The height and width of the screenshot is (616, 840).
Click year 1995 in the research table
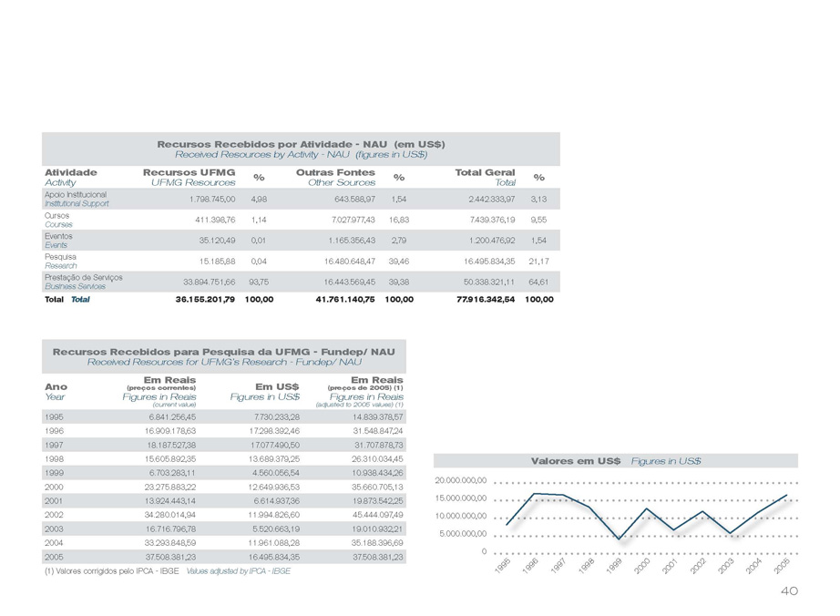[54, 416]
